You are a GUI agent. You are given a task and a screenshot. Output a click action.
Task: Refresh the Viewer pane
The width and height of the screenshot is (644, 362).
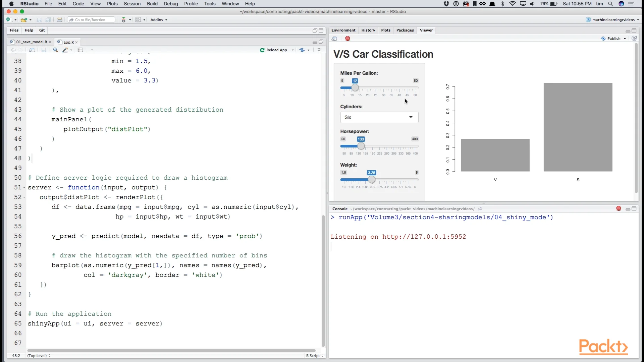pos(634,39)
